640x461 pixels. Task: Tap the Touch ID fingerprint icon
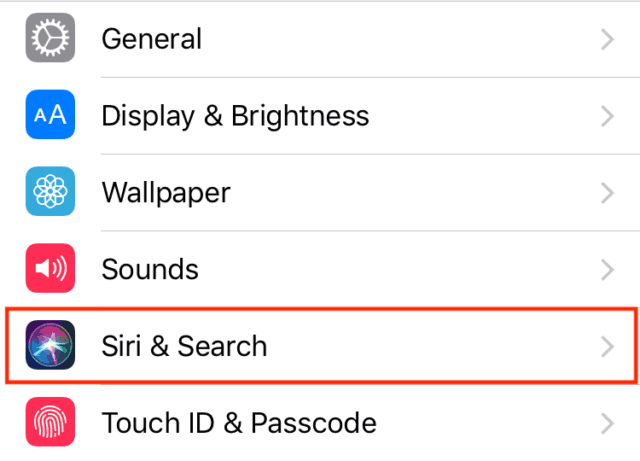click(48, 423)
